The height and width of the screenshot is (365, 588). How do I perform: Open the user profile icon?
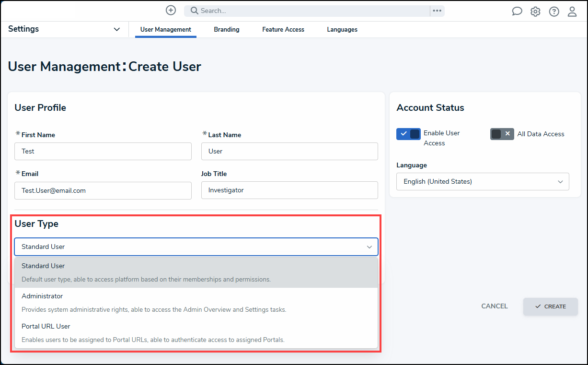[x=572, y=12]
